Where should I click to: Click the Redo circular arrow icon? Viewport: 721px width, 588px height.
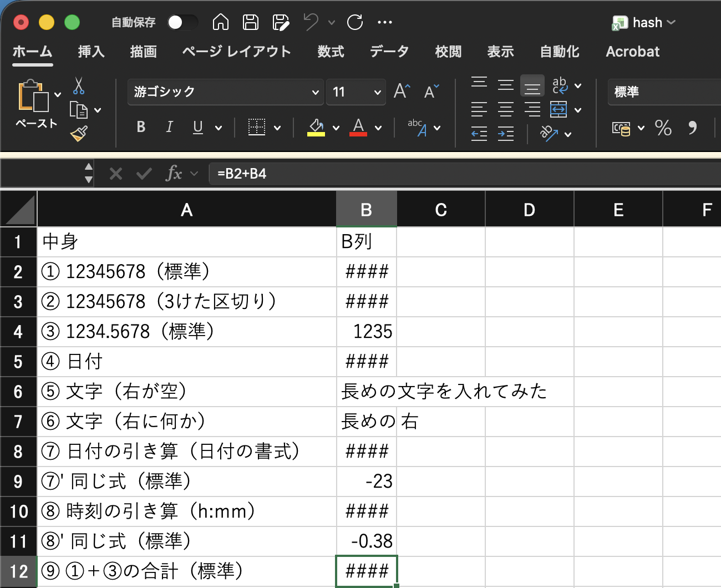click(355, 22)
